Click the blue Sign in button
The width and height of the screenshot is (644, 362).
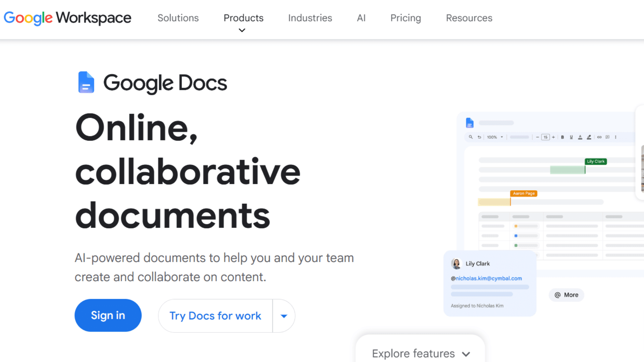(108, 315)
